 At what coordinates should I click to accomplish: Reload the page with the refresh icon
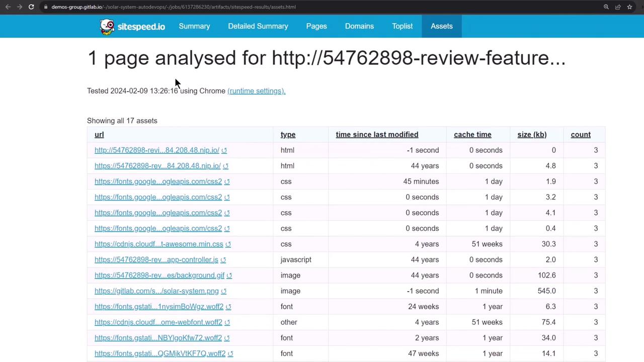coord(31,7)
